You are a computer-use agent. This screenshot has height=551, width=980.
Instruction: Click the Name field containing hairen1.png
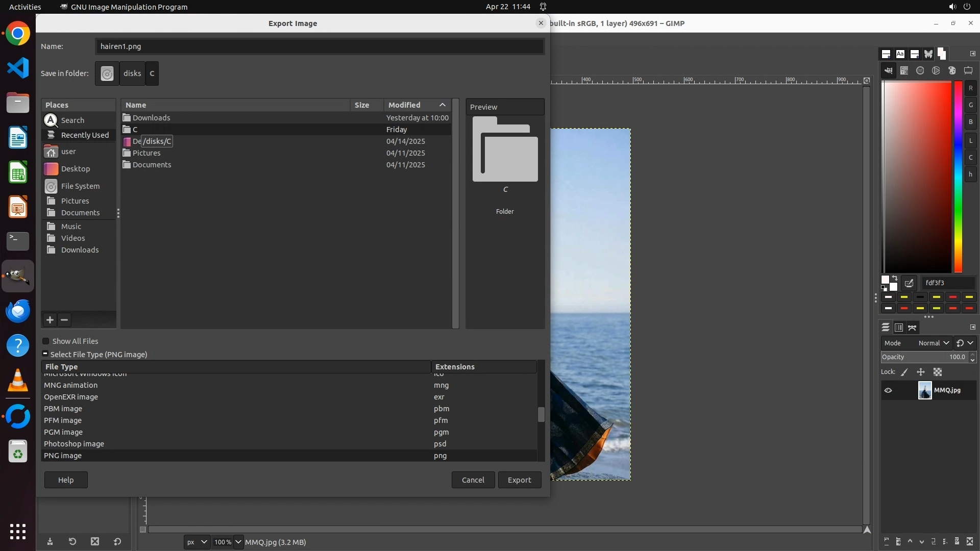click(319, 46)
